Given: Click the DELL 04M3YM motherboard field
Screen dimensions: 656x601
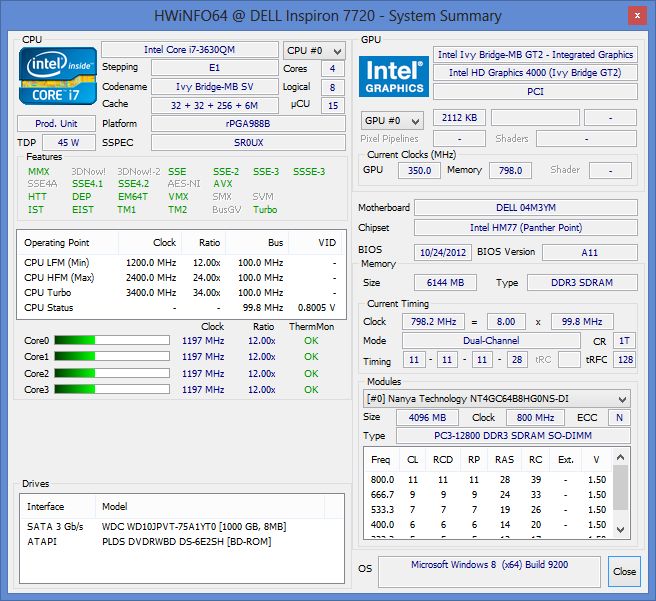Looking at the screenshot, I should [524, 208].
